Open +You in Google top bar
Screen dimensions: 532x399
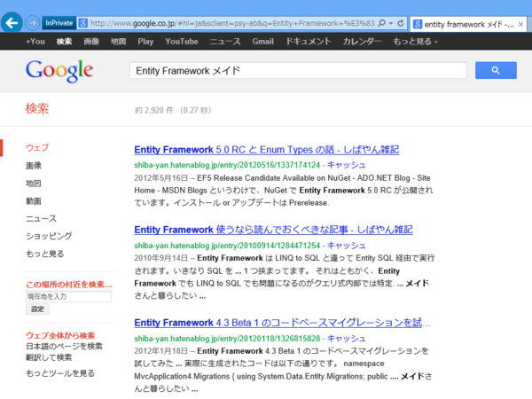35,42
